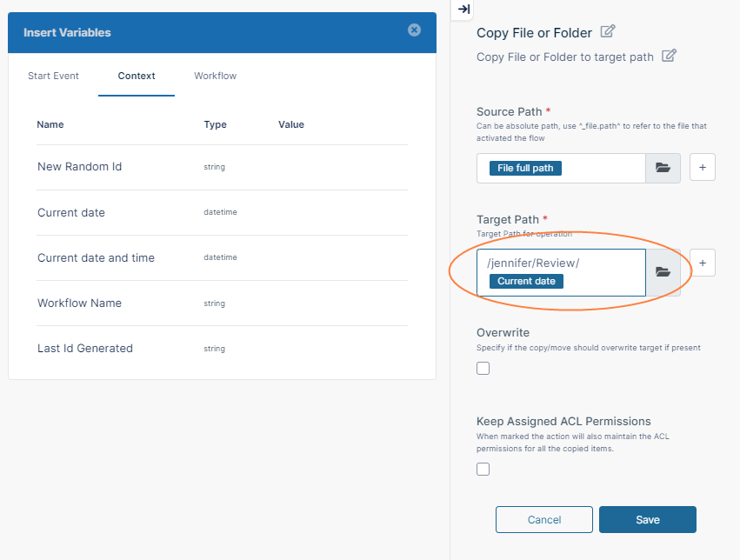740x560 pixels.
Task: Open the Workflow tab
Action: [215, 76]
